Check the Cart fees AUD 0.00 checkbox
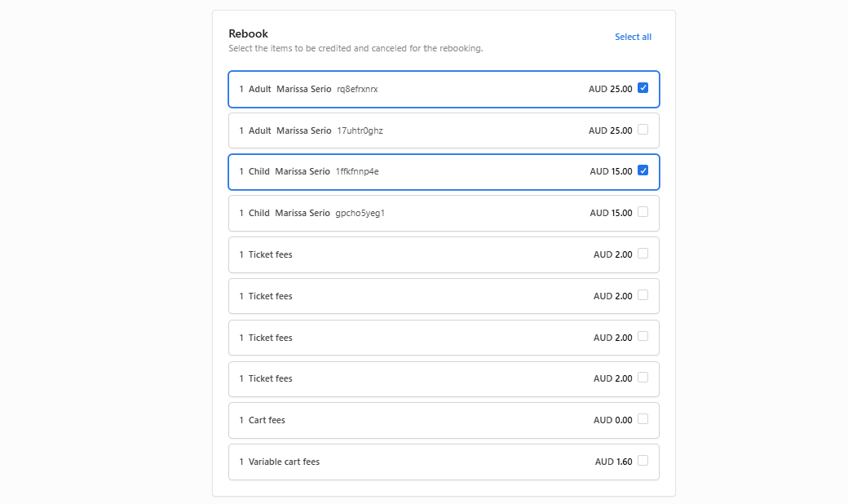848x504 pixels. click(643, 419)
